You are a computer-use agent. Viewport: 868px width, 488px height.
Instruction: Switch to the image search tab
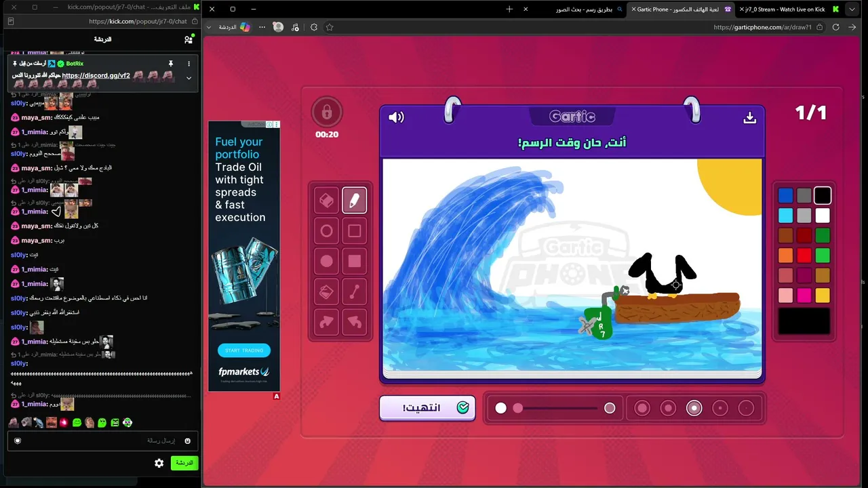(573, 9)
